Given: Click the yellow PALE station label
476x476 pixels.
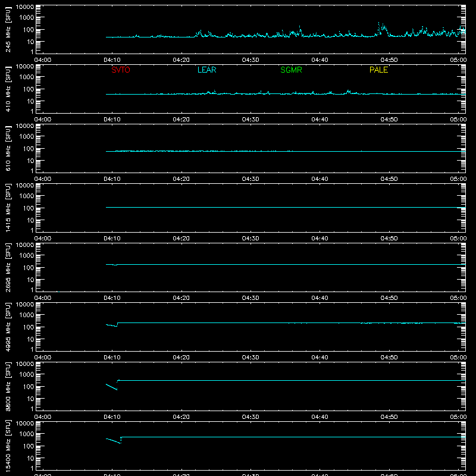Looking at the screenshot, I should [x=378, y=70].
